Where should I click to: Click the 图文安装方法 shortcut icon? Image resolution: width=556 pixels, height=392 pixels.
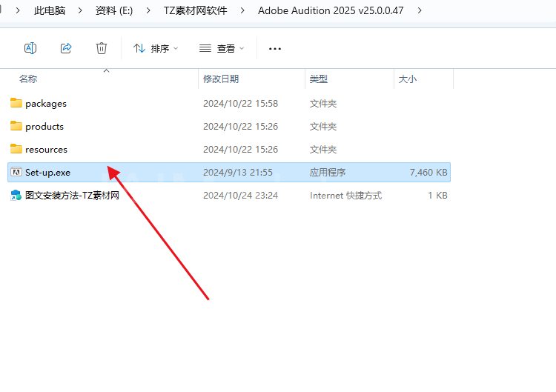pyautogui.click(x=16, y=196)
